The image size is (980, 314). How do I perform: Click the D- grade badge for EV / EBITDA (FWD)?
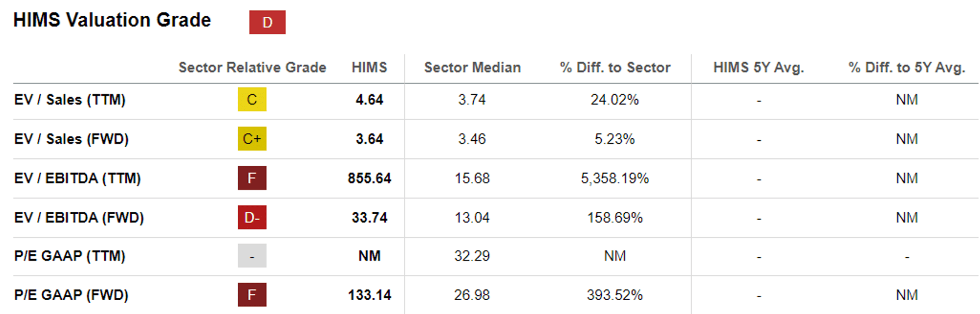click(x=252, y=218)
